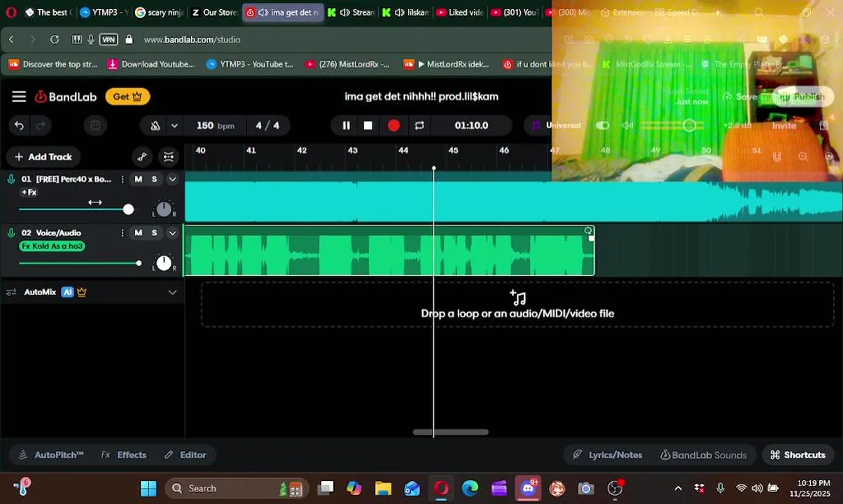The height and width of the screenshot is (504, 843).
Task: Click Voice/Audio track's volume slider handle
Action: [139, 263]
